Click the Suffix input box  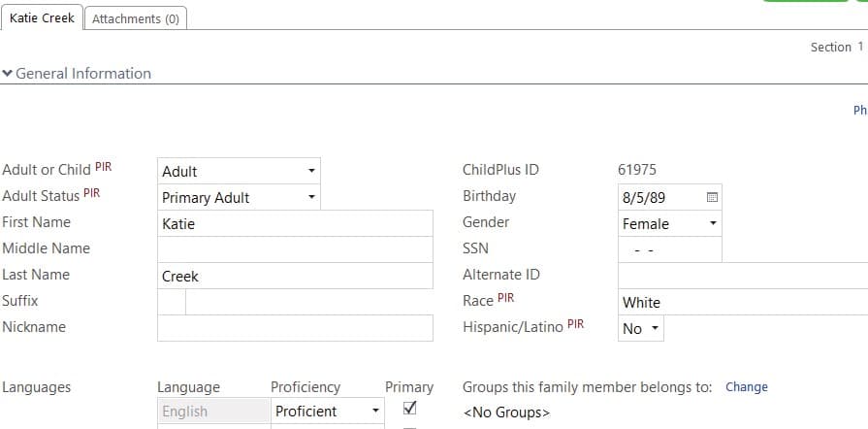[171, 302]
